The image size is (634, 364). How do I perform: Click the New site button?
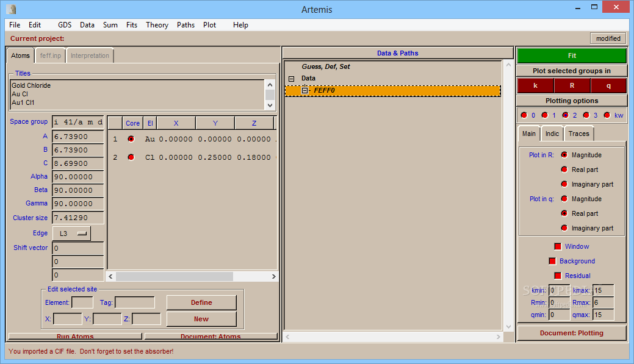[201, 319]
